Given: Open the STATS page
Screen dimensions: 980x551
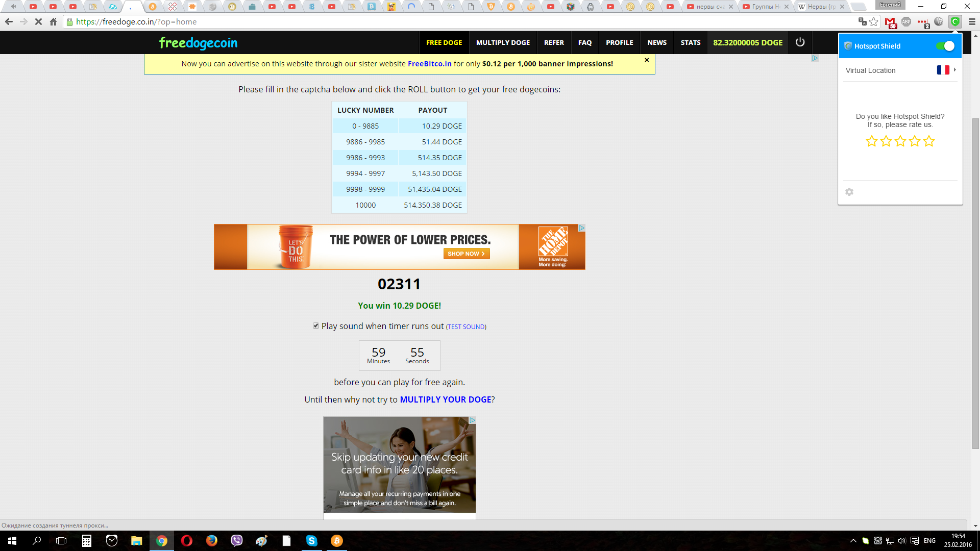Looking at the screenshot, I should pos(691,42).
